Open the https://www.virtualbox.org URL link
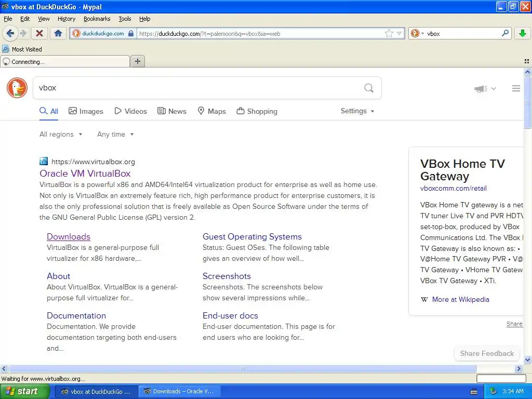Image resolution: width=532 pixels, height=399 pixels. [x=93, y=162]
